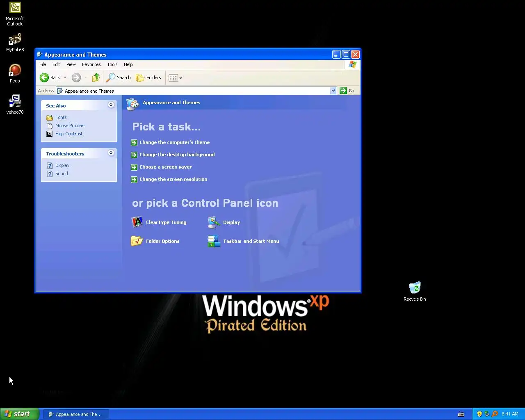Click the Display troubleshooter help icon

pyautogui.click(x=50, y=166)
